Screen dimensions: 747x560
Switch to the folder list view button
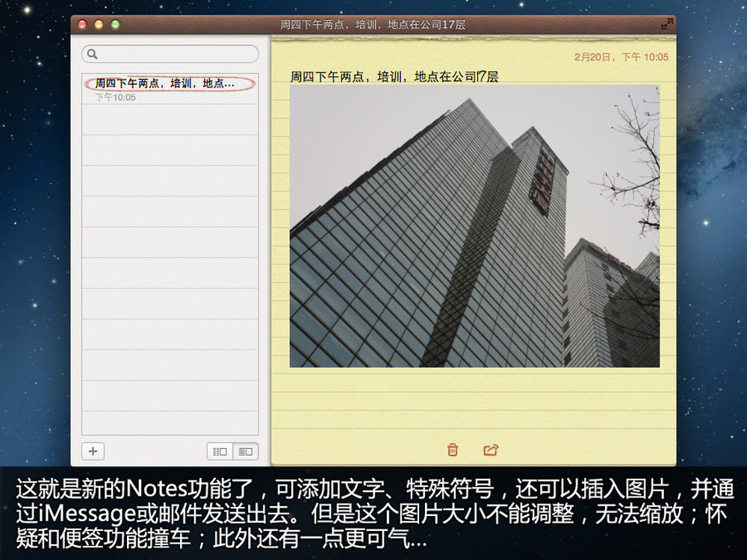(x=220, y=451)
